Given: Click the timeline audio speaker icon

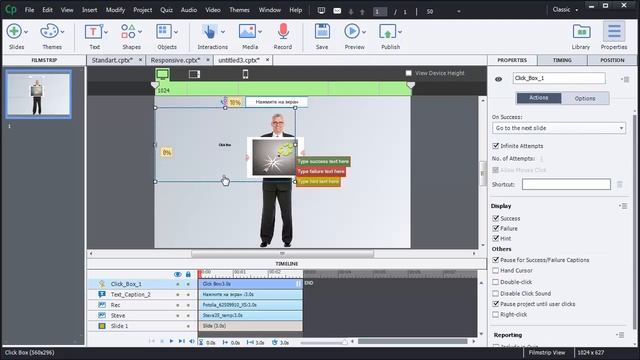Looking at the screenshot, I should (x=191, y=341).
